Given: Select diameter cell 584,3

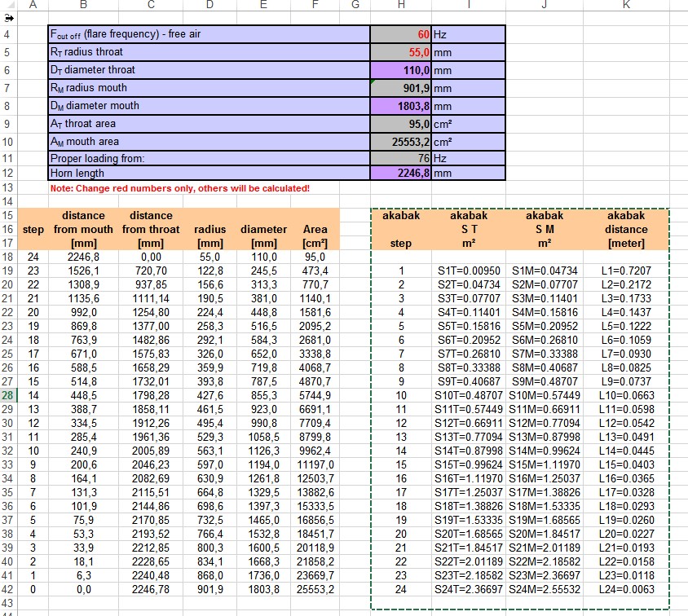Looking at the screenshot, I should tap(263, 341).
